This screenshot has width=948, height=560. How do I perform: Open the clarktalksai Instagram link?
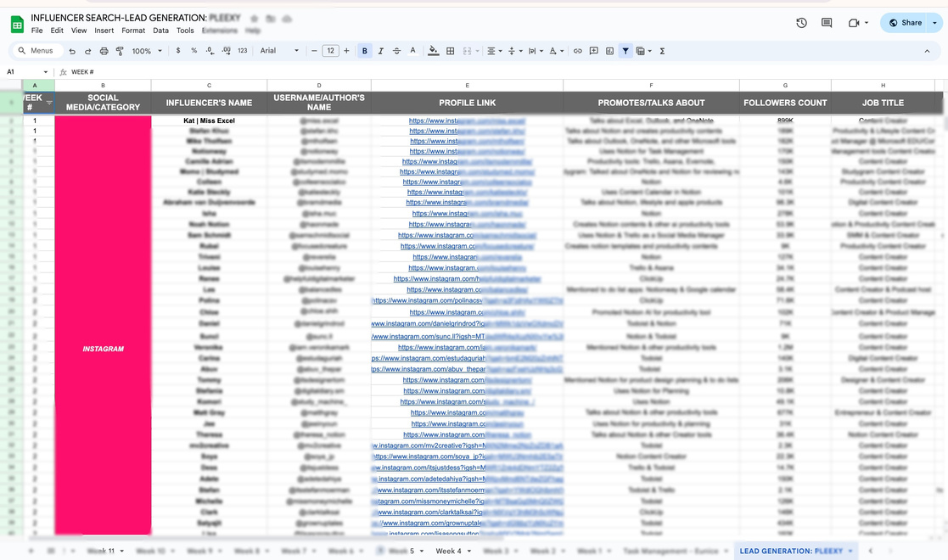pyautogui.click(x=468, y=512)
